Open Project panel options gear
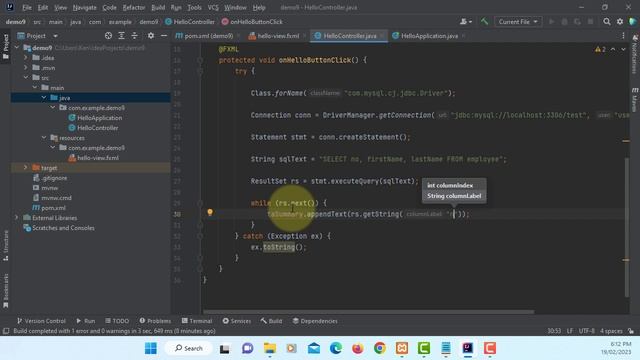The height and width of the screenshot is (360, 640). [151, 36]
